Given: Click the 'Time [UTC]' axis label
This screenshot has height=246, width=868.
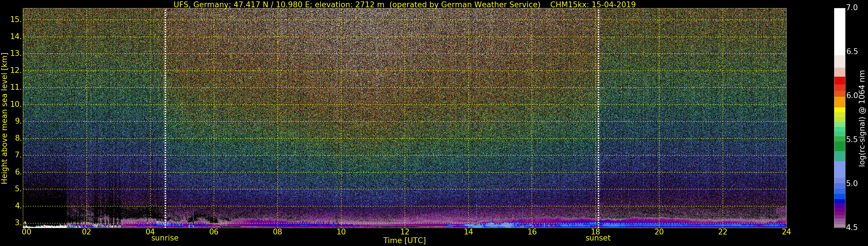Looking at the screenshot, I should pyautogui.click(x=404, y=241).
